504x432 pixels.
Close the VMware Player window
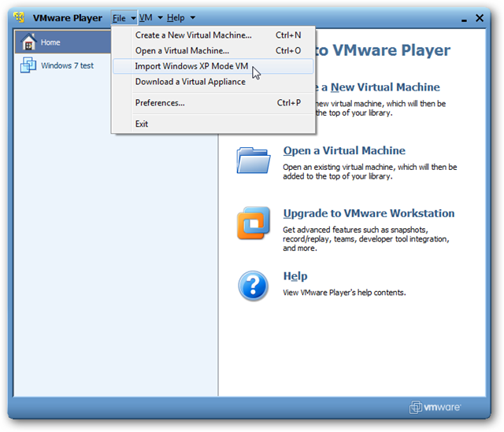pyautogui.click(x=480, y=17)
